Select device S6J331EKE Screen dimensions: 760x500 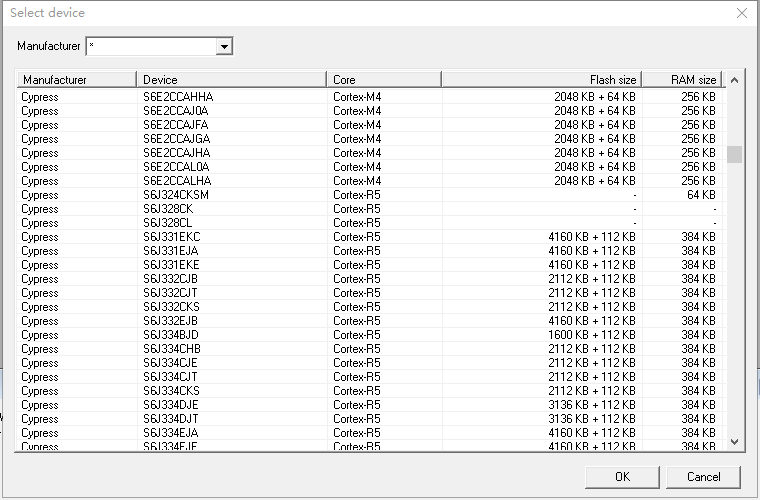coord(171,266)
